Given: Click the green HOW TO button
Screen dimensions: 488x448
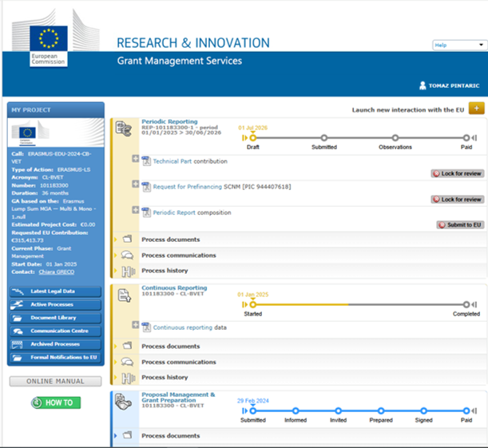Looking at the screenshot, I should click(x=56, y=403).
